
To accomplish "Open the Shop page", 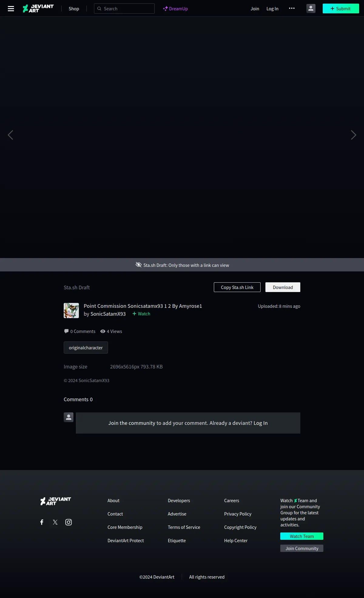I will pyautogui.click(x=74, y=9).
